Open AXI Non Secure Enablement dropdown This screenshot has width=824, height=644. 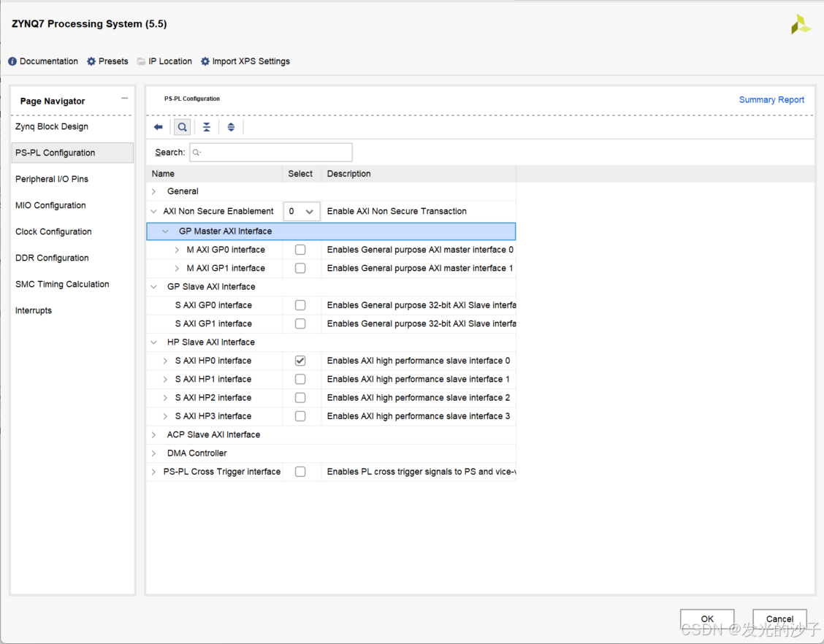pyautogui.click(x=302, y=211)
